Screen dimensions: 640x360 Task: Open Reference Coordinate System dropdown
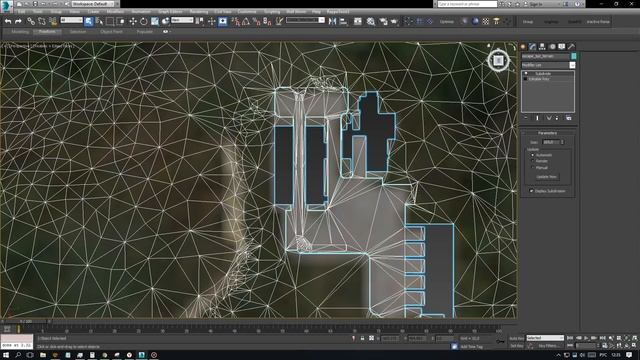[x=182, y=20]
